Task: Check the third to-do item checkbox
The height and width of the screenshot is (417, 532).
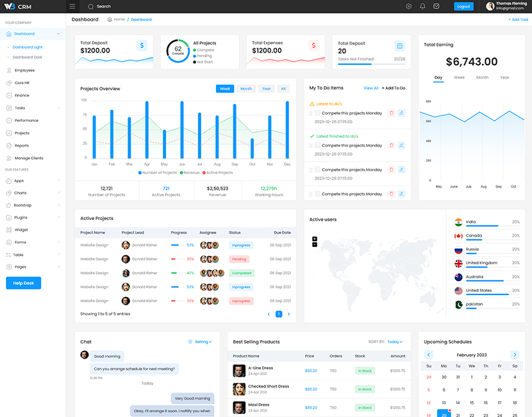Action: pos(317,169)
